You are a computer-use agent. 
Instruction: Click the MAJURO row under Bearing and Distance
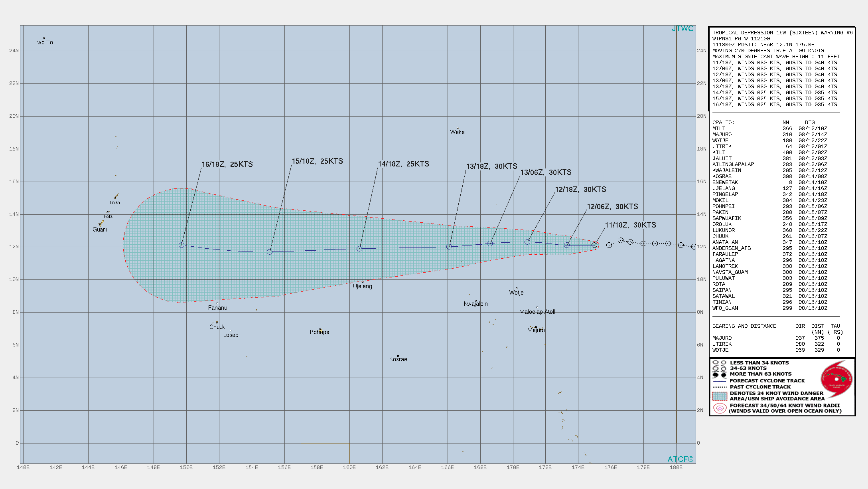click(776, 338)
